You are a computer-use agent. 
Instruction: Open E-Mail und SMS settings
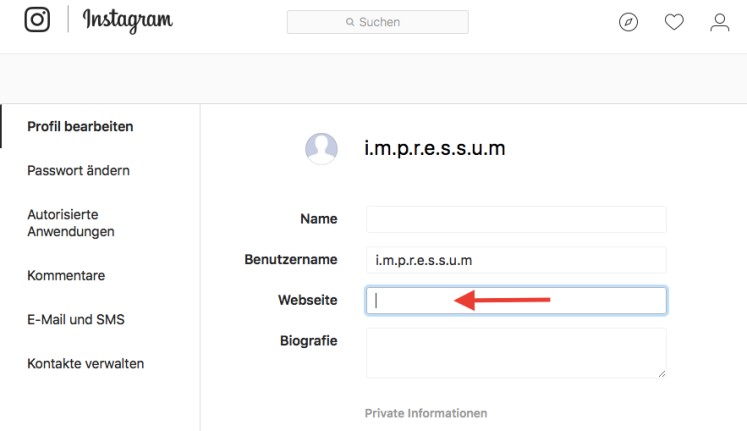click(76, 320)
